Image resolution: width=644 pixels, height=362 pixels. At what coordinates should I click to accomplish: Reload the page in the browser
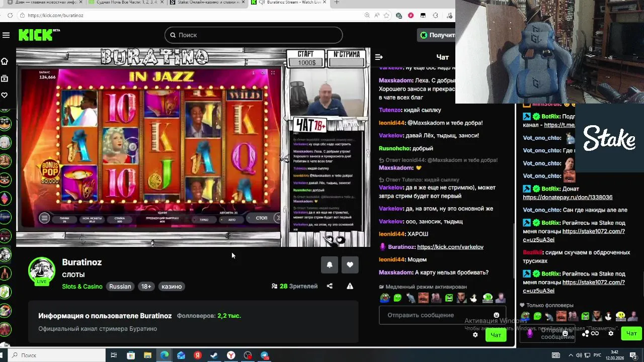10,16
